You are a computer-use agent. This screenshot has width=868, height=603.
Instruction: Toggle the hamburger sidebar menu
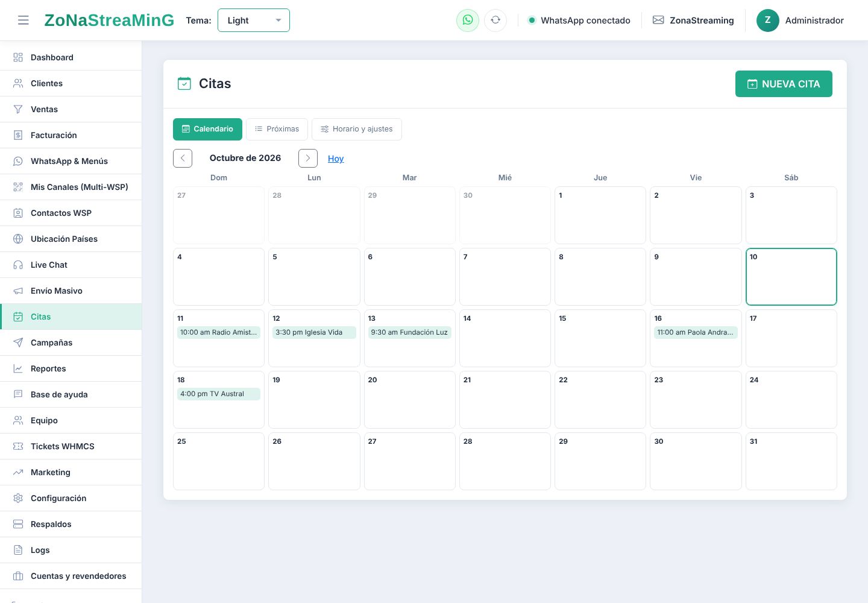[24, 21]
